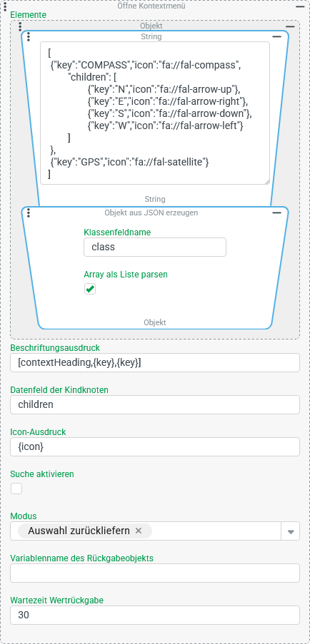The height and width of the screenshot is (644, 310).
Task: Remove the Auswahl zurückliefern selection tag
Action: click(139, 531)
